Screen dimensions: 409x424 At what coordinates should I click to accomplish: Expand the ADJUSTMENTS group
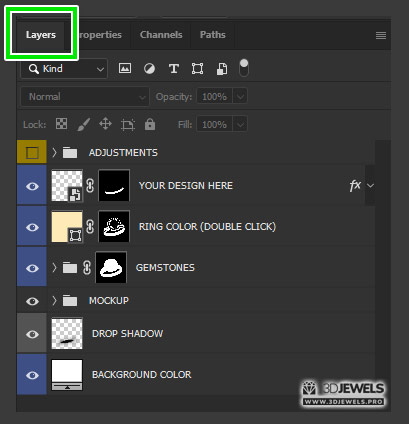point(54,153)
